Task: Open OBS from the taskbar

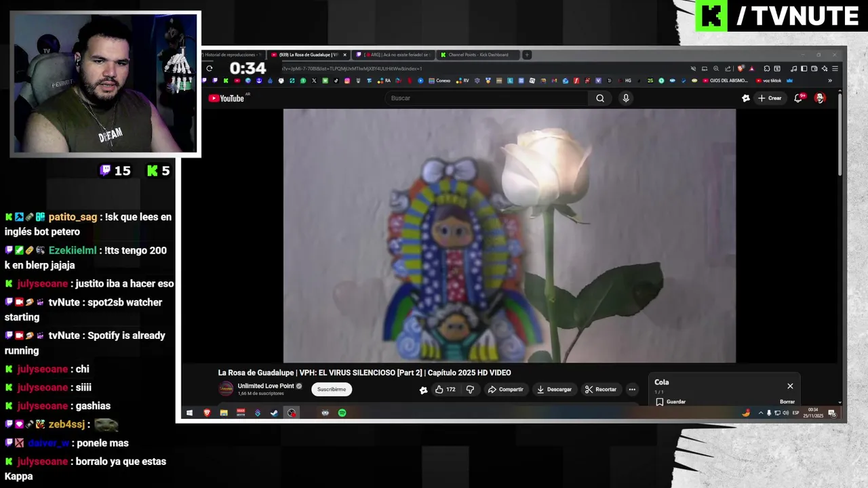Action: (x=292, y=413)
